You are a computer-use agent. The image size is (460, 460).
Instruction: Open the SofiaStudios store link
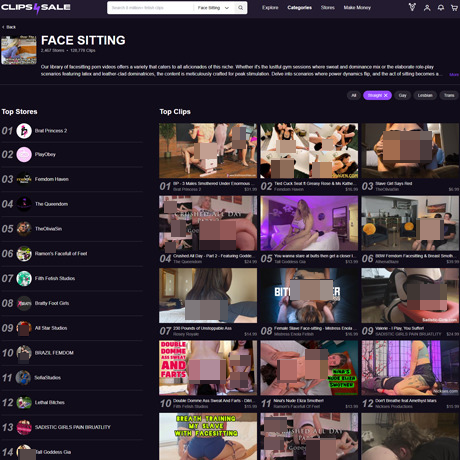[x=48, y=378]
